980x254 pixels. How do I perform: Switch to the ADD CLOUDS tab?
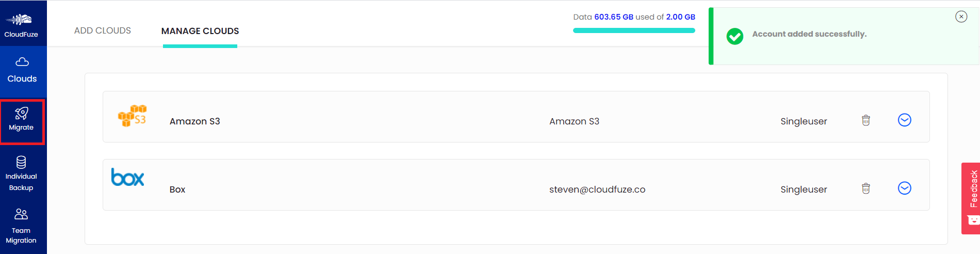tap(103, 30)
